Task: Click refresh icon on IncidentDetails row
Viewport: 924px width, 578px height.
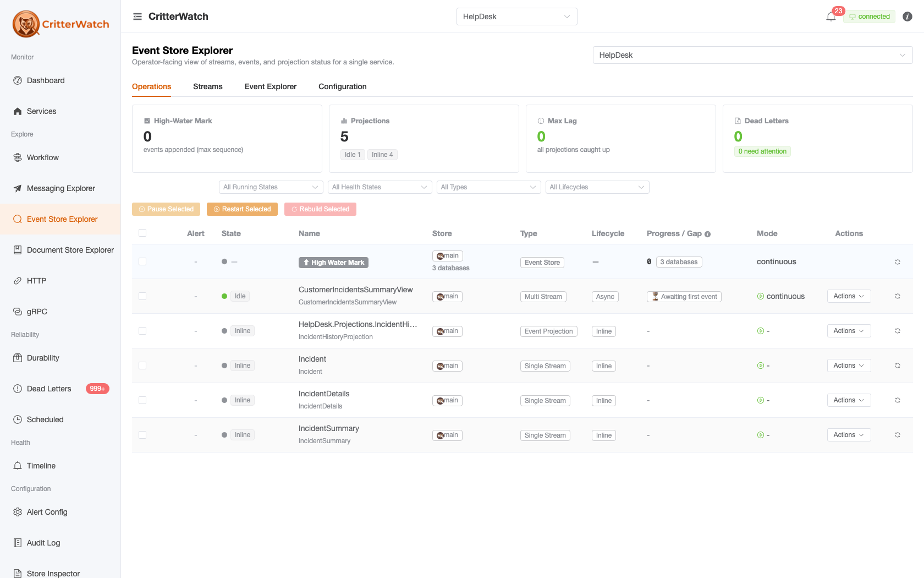Action: pos(898,400)
